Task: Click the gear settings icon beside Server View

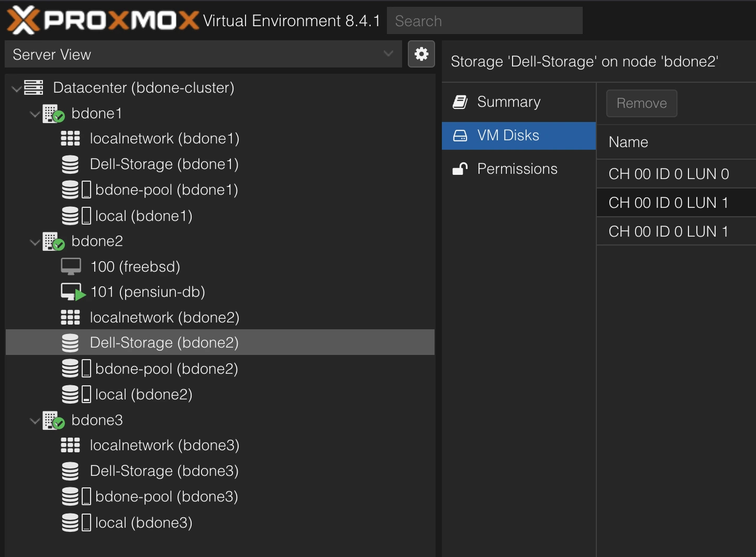Action: tap(421, 54)
